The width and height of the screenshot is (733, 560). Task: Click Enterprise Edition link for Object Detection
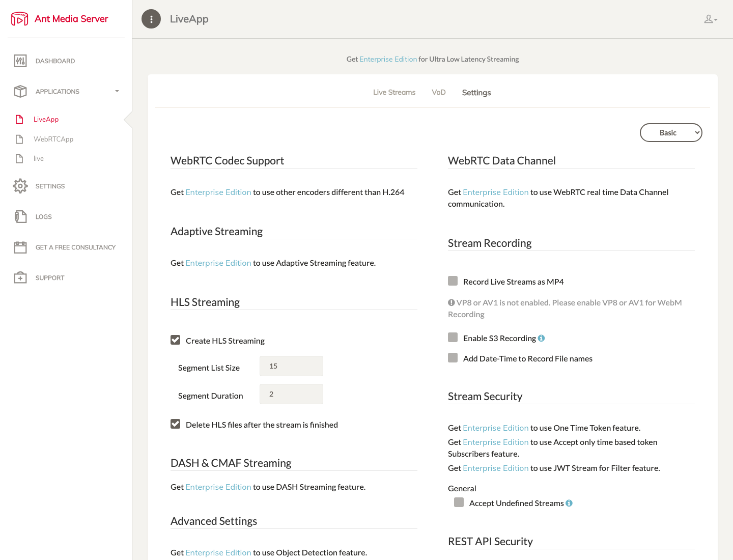pyautogui.click(x=218, y=552)
